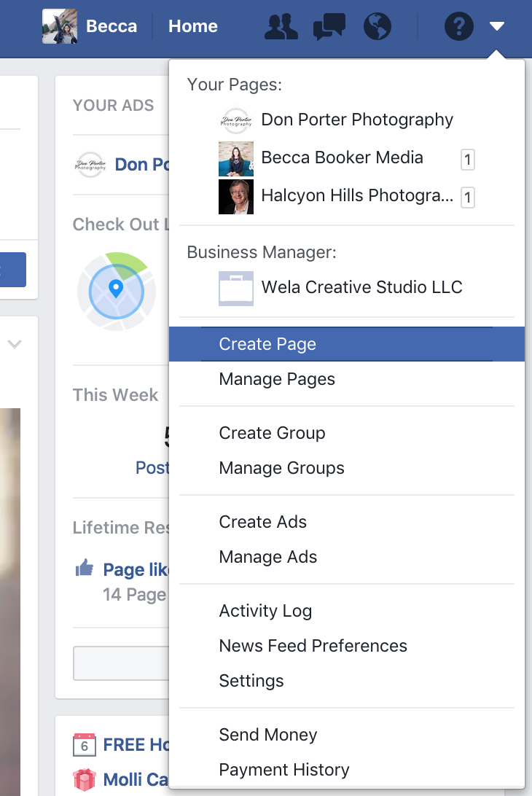Select Create Page

[347, 344]
